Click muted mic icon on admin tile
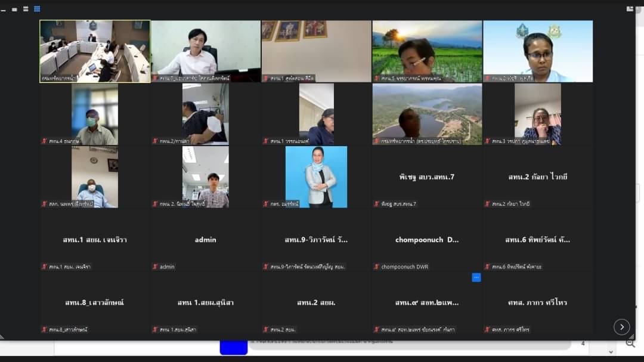Image resolution: width=644 pixels, height=362 pixels. click(155, 267)
